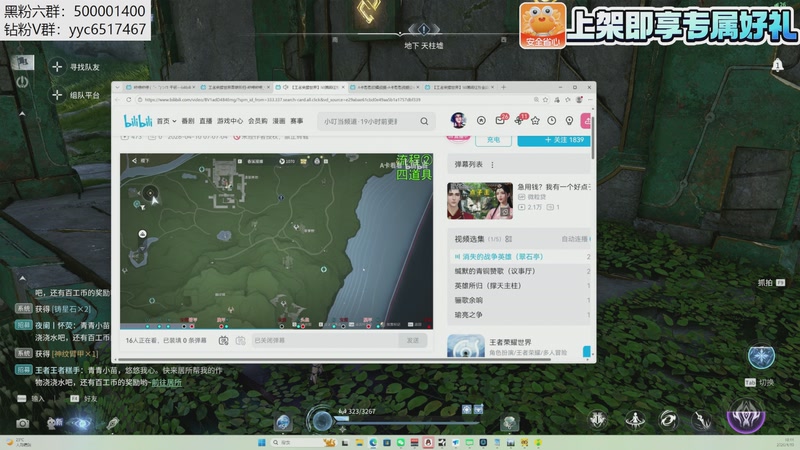Open bilibili watch history clock icon
The image size is (800, 450).
pyautogui.click(x=552, y=121)
